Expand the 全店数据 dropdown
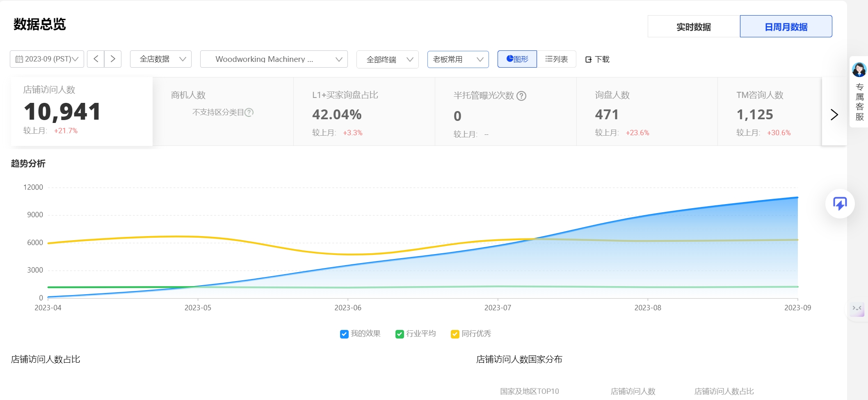Screen dimensions: 868x400 (161, 59)
